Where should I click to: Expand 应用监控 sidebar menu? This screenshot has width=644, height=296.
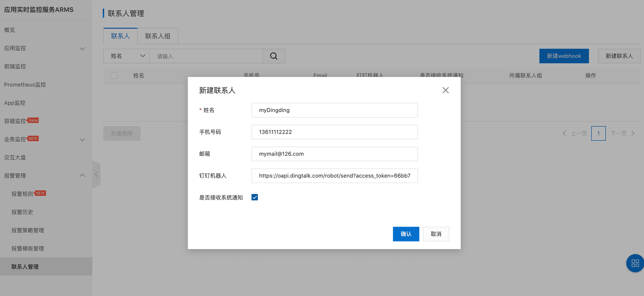tap(82, 48)
